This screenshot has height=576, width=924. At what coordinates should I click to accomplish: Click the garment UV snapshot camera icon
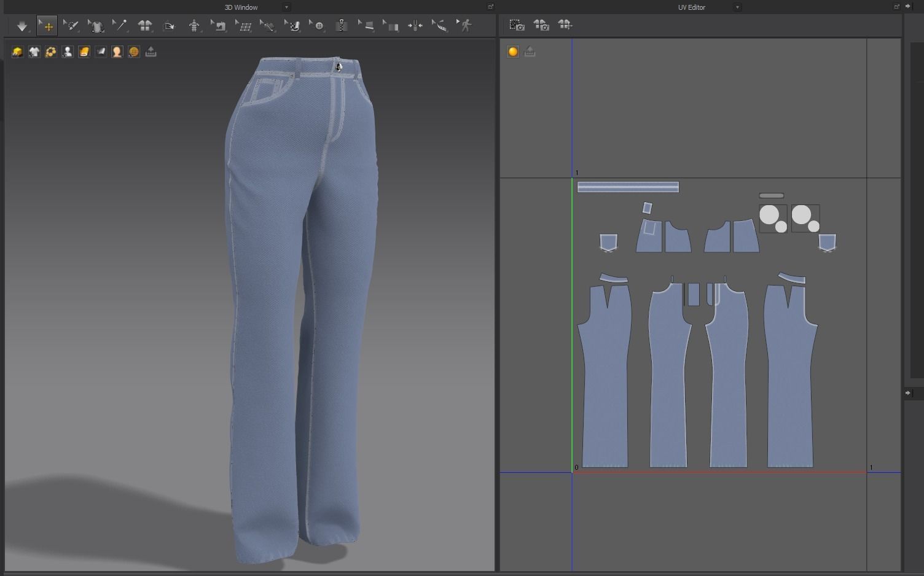541,25
